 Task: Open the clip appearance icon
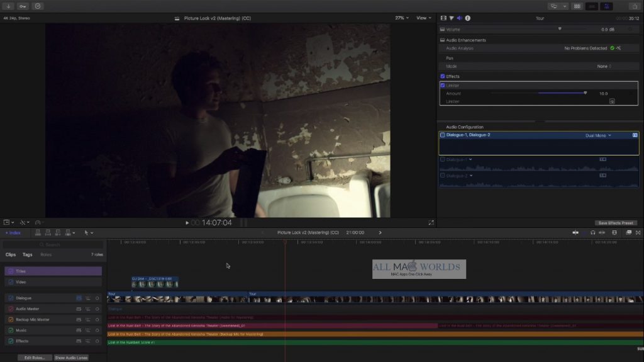614,233
